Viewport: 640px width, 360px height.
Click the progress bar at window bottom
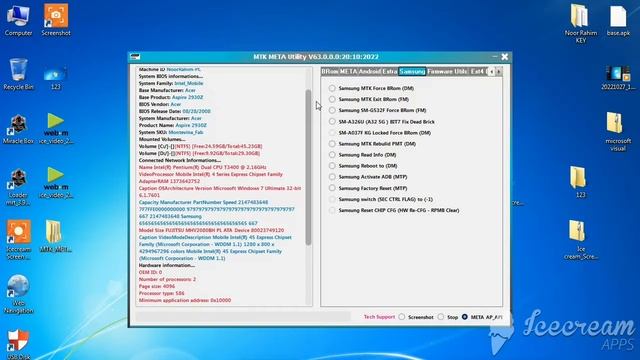(x=242, y=317)
